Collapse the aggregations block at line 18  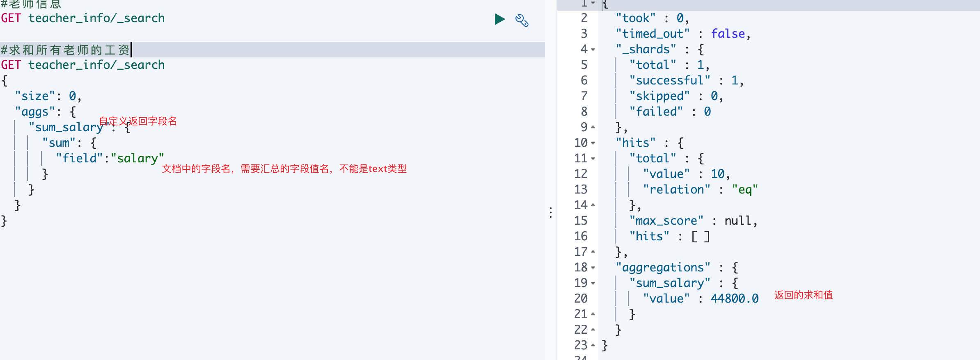593,268
